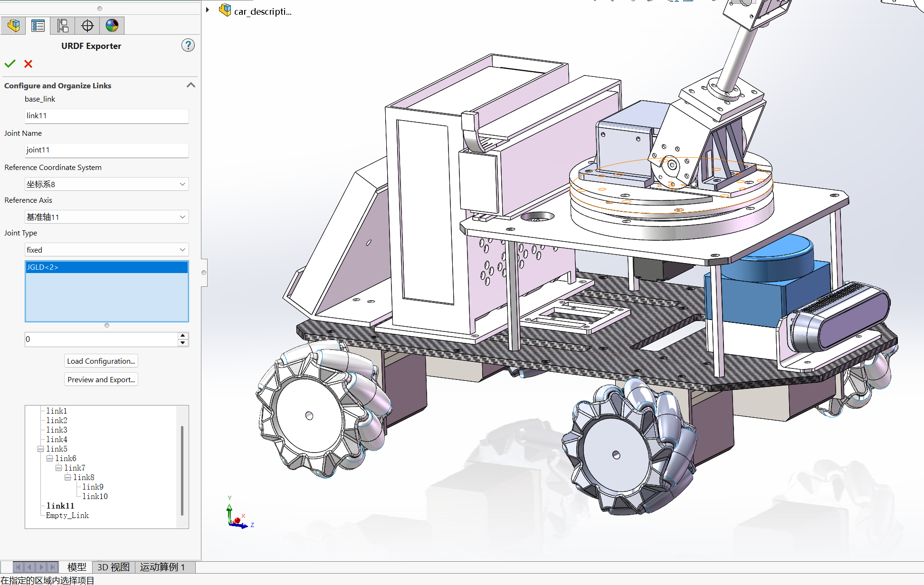924x585 pixels.
Task: Click the car_descripti... assembly icon
Action: pyautogui.click(x=225, y=10)
